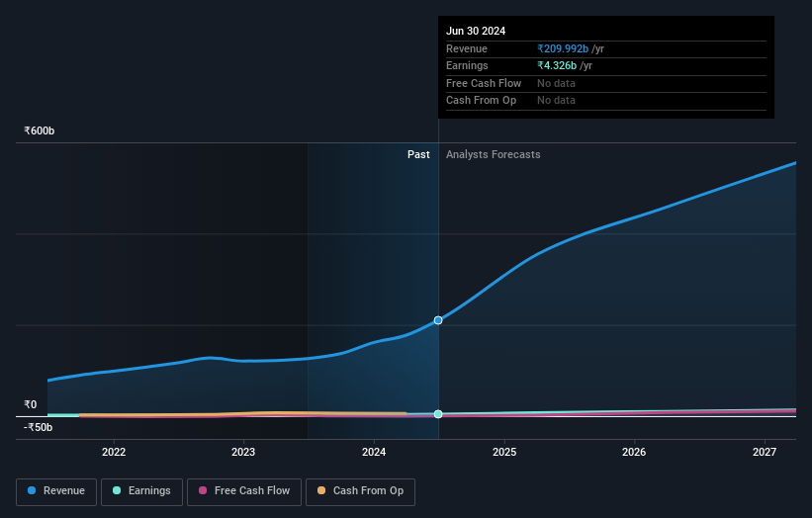This screenshot has height=518, width=812.
Task: Click the 2026 x-axis label
Action: pyautogui.click(x=634, y=452)
